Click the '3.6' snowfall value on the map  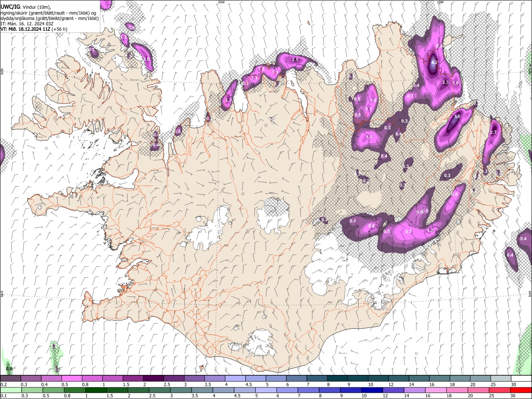point(457,117)
